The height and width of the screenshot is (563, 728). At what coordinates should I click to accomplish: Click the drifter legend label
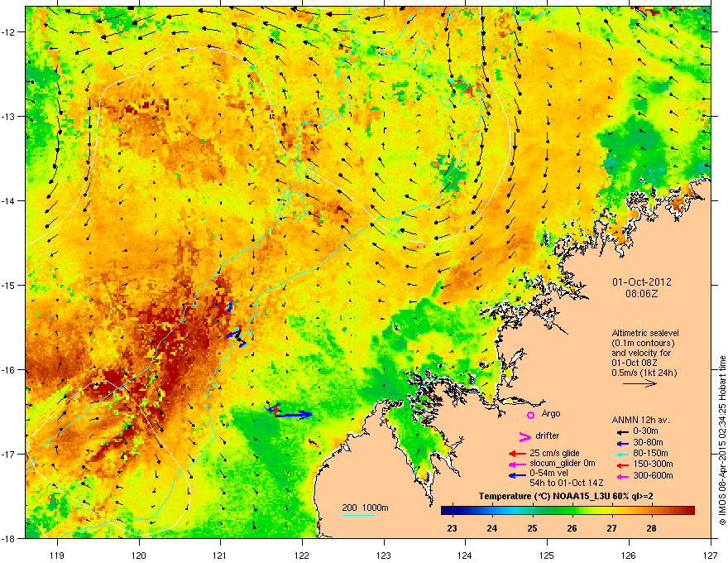point(548,435)
